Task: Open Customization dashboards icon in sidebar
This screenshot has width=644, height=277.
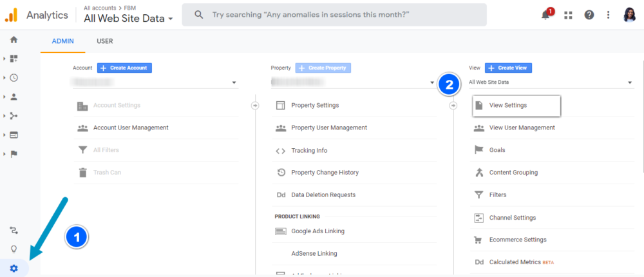Action: (x=14, y=59)
